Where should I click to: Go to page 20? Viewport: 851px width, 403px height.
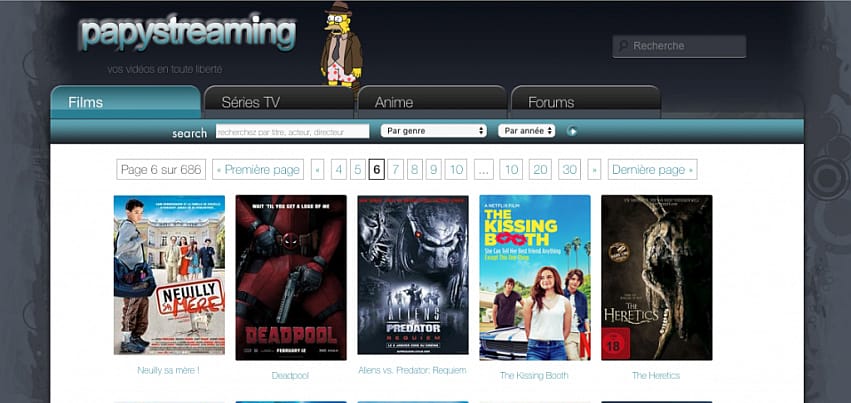click(540, 170)
